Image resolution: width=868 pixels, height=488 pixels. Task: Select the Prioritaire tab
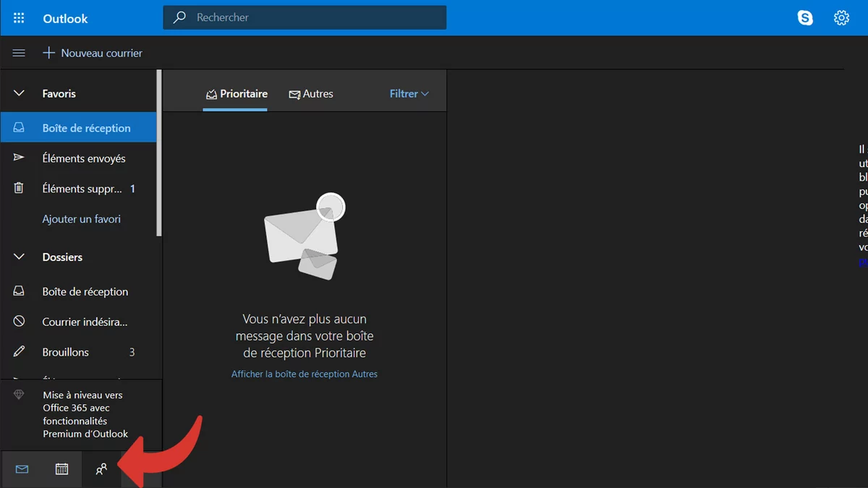coord(236,94)
